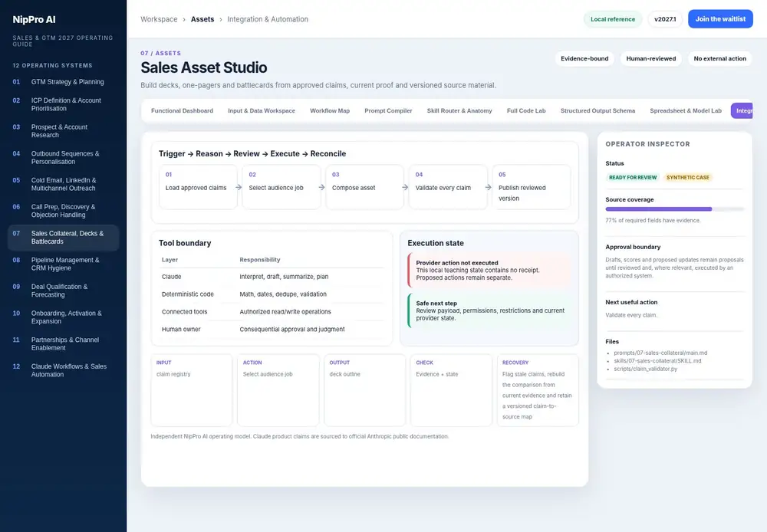767x532 pixels.
Task: Open Onboarding, Activation & Expansion
Action: pos(63,317)
